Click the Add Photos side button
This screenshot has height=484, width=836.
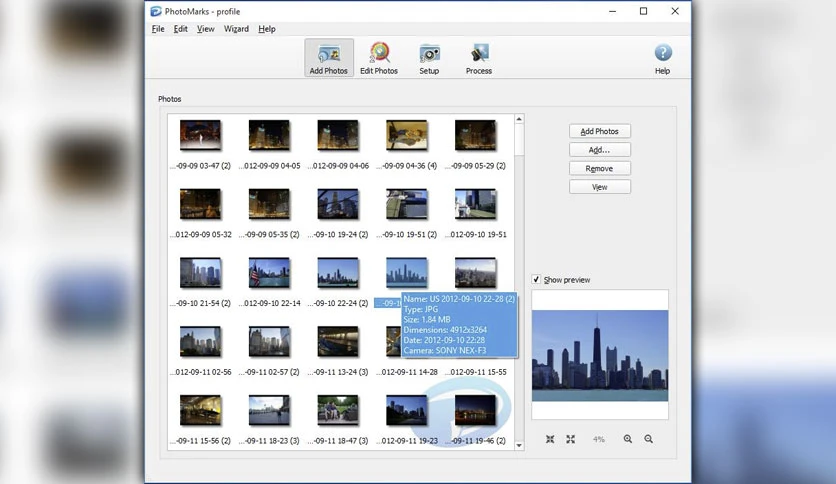click(x=600, y=131)
